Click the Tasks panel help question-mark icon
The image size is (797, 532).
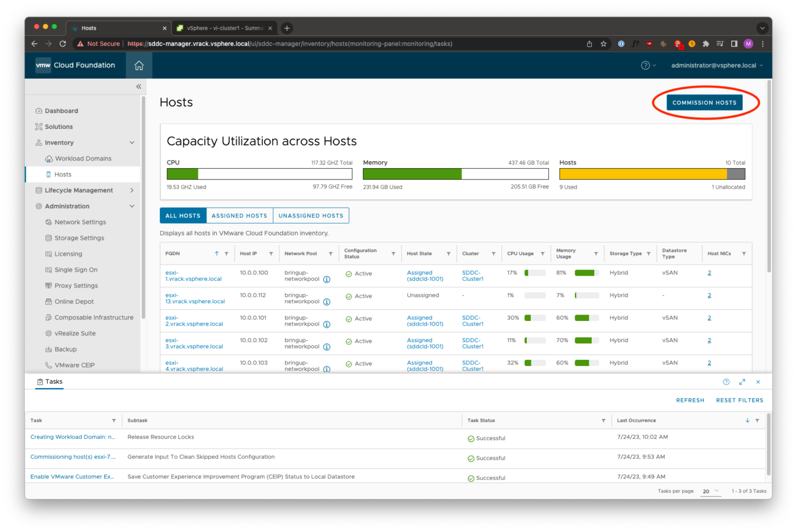[726, 381]
